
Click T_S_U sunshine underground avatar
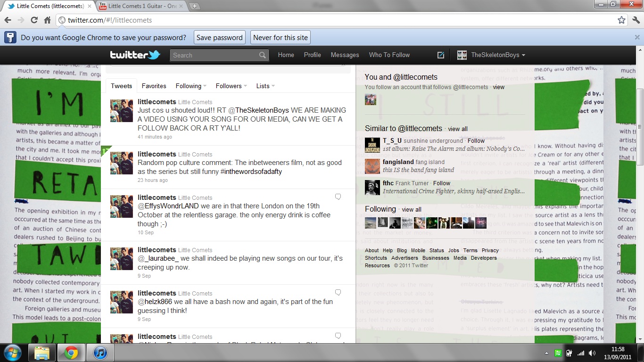coord(372,145)
